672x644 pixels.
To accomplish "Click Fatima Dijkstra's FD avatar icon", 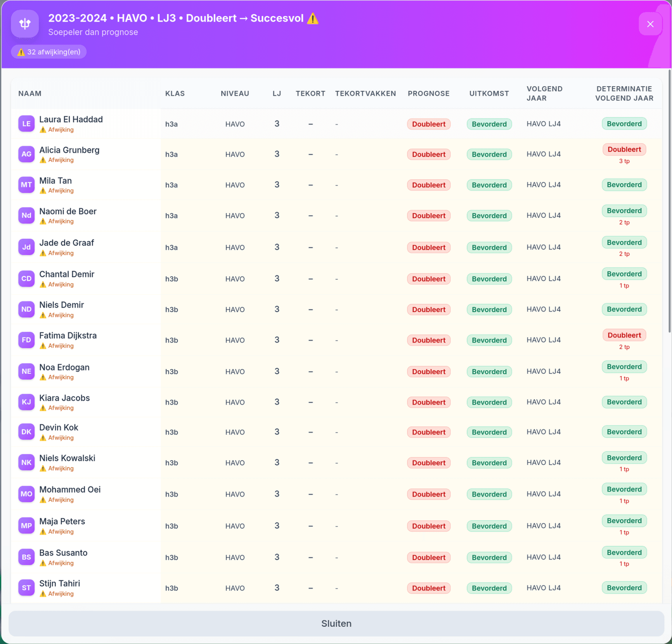I will (x=26, y=340).
